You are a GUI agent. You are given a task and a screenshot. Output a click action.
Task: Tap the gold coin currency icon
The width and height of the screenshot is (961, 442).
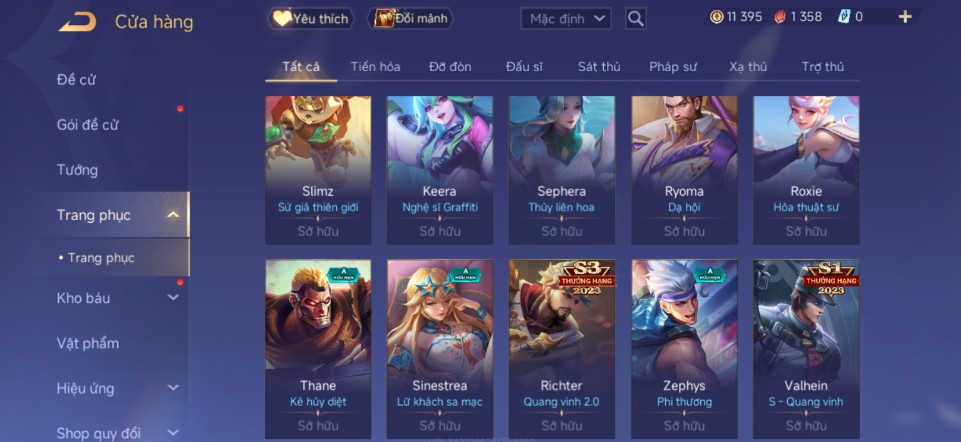(716, 17)
